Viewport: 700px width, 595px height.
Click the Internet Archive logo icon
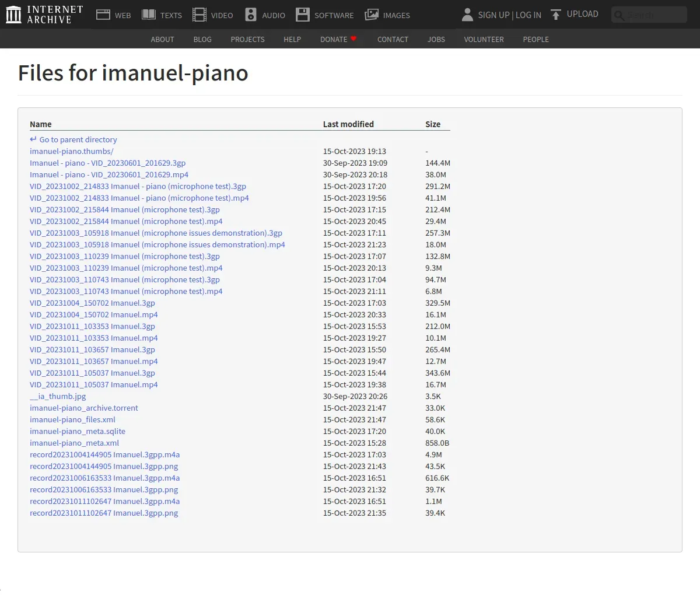[13, 15]
